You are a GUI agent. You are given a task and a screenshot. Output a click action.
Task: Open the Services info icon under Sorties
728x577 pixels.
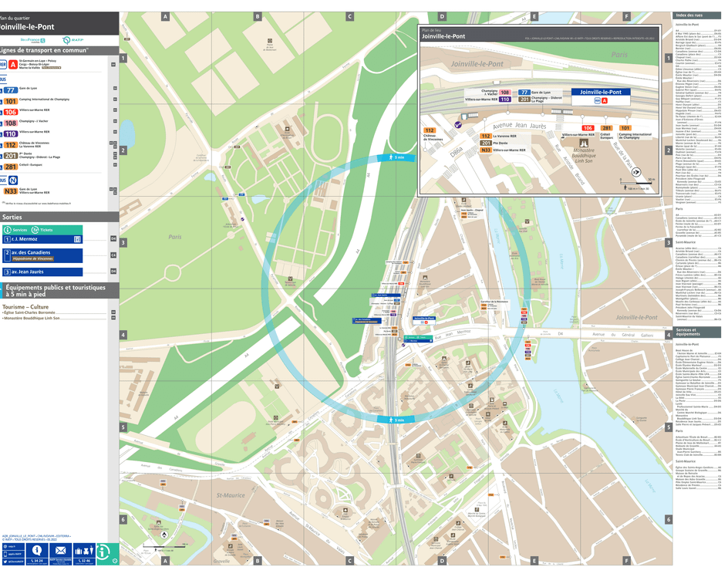(x=7, y=230)
